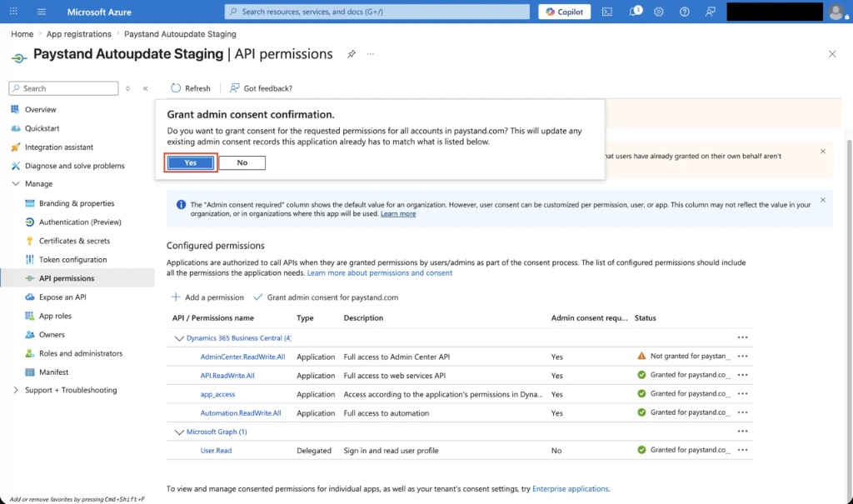Viewport: 853px width, 504px height.
Task: Click the Refresh icon in toolbar
Action: pos(176,88)
